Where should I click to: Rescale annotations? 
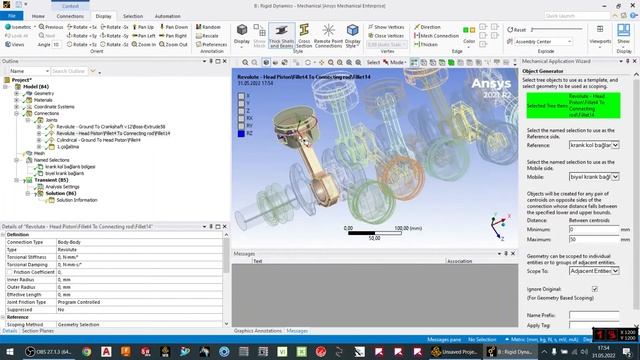(x=207, y=36)
